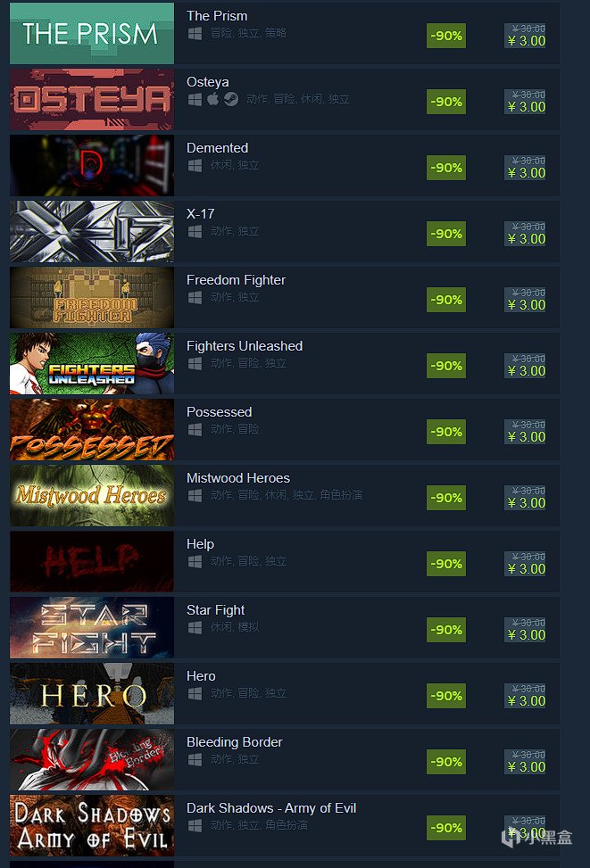
Task: Click the Windows icon under Star Fight
Action: point(195,627)
